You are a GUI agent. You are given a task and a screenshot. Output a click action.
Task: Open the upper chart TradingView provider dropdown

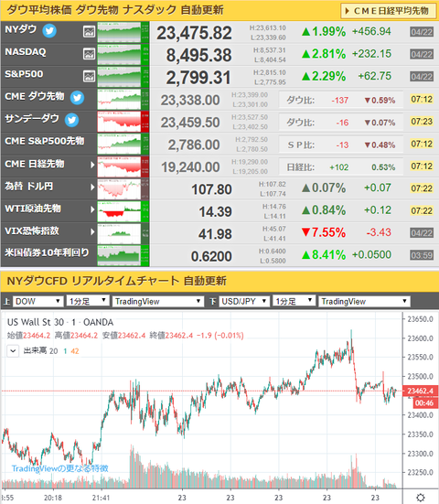(158, 301)
